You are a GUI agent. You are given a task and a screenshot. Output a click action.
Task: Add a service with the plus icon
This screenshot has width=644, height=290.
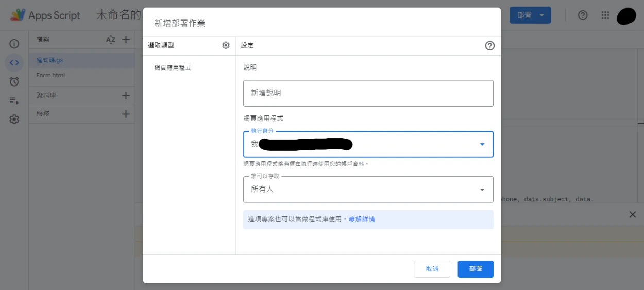click(x=126, y=114)
